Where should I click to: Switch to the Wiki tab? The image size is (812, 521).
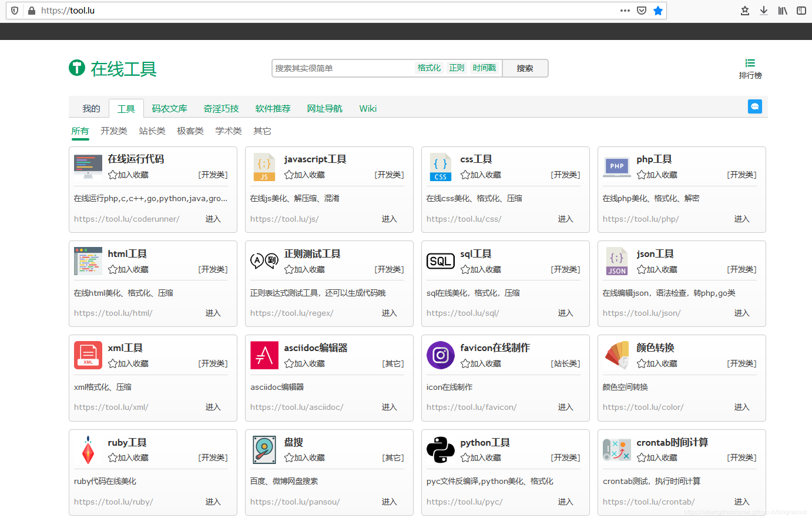click(368, 108)
